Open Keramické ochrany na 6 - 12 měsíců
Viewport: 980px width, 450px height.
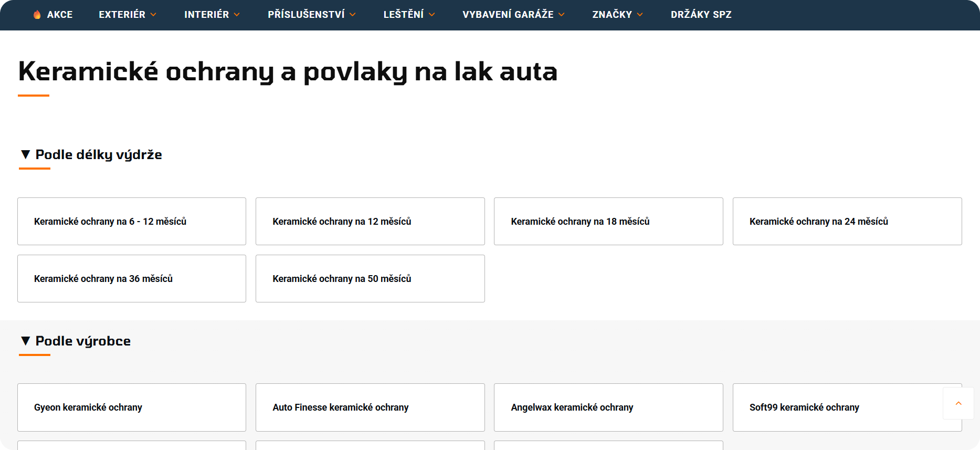pyautogui.click(x=132, y=221)
